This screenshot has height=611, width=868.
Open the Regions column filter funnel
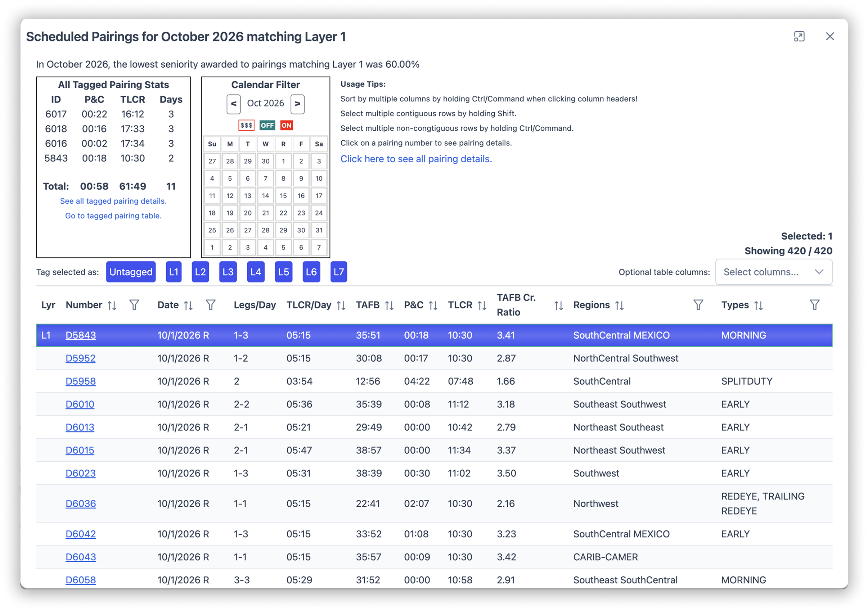tap(698, 305)
